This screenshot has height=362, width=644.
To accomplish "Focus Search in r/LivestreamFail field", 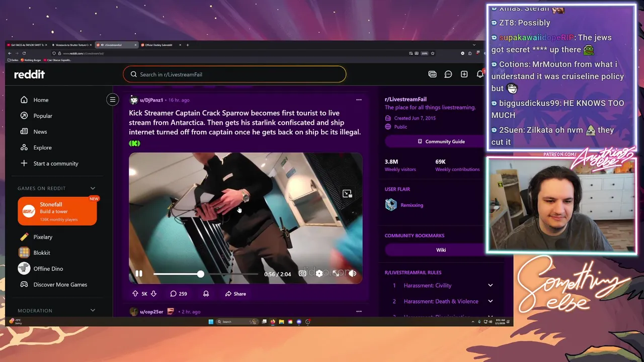I will coord(234,74).
